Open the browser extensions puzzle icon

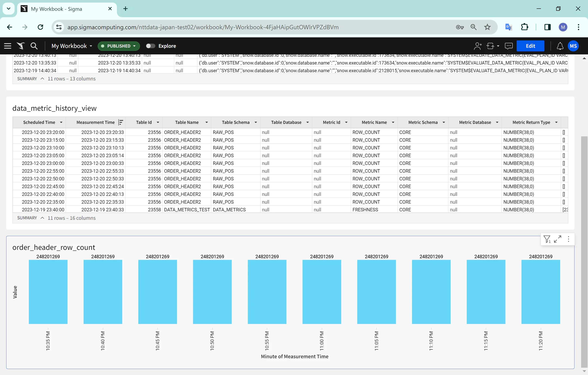click(x=524, y=27)
